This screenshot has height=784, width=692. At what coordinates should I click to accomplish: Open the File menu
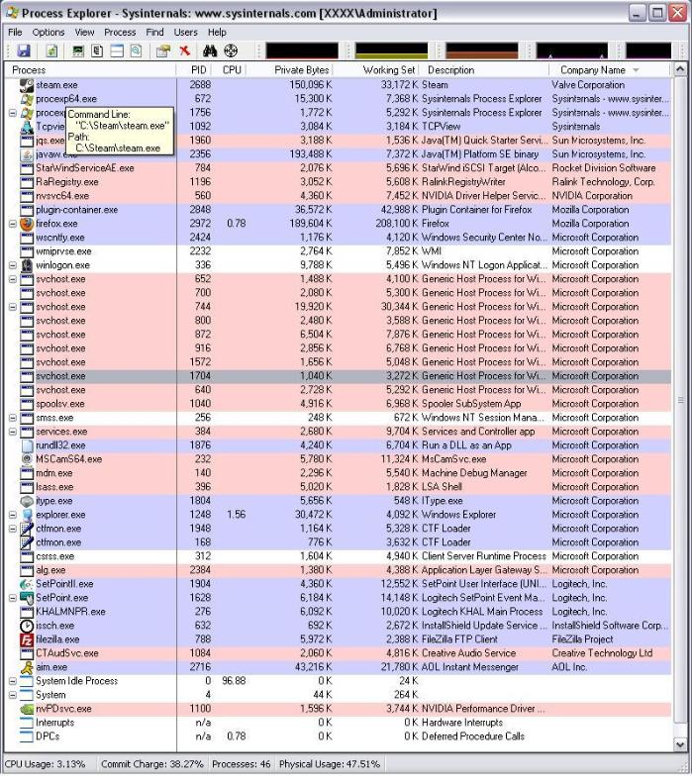click(15, 32)
